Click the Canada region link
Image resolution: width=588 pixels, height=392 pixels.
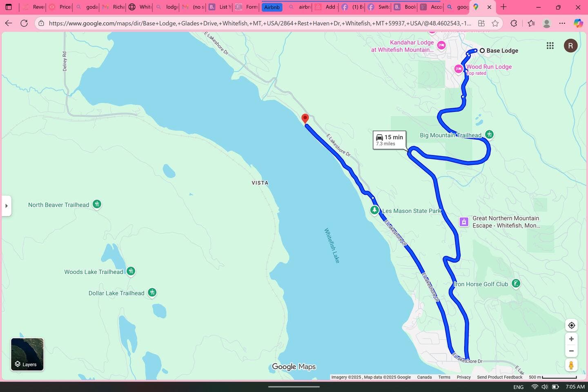click(x=424, y=377)
